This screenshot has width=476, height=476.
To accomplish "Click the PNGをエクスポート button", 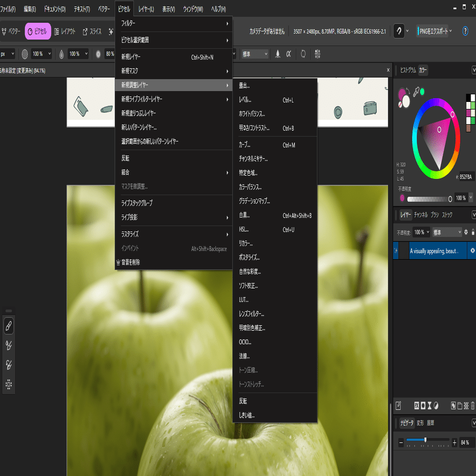I will coord(432,31).
